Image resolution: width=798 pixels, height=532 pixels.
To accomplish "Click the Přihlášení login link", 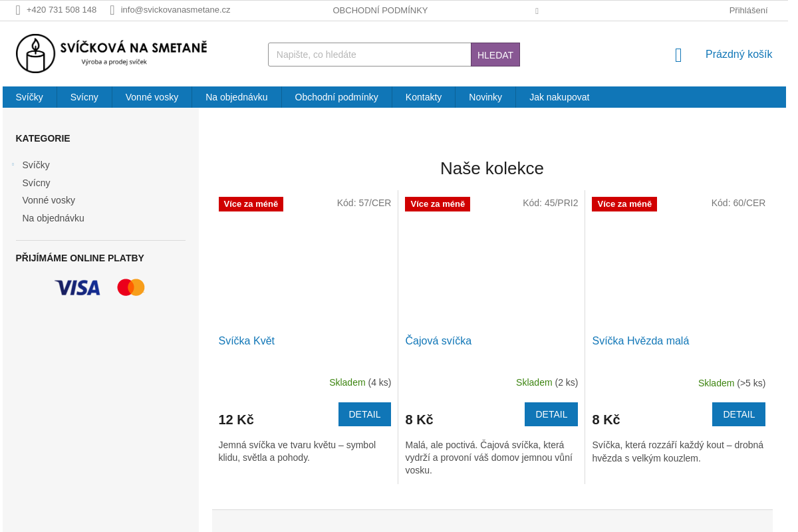I will pos(748,10).
